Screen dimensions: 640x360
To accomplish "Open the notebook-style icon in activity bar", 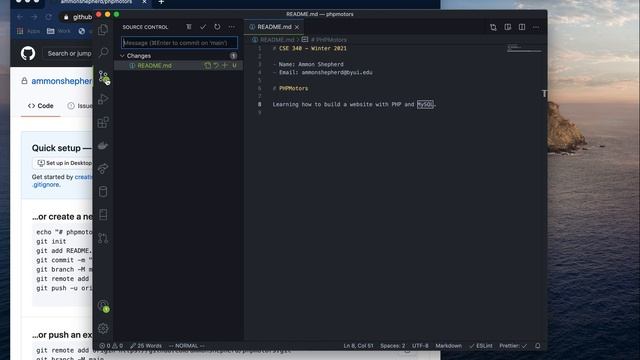I will (x=103, y=215).
